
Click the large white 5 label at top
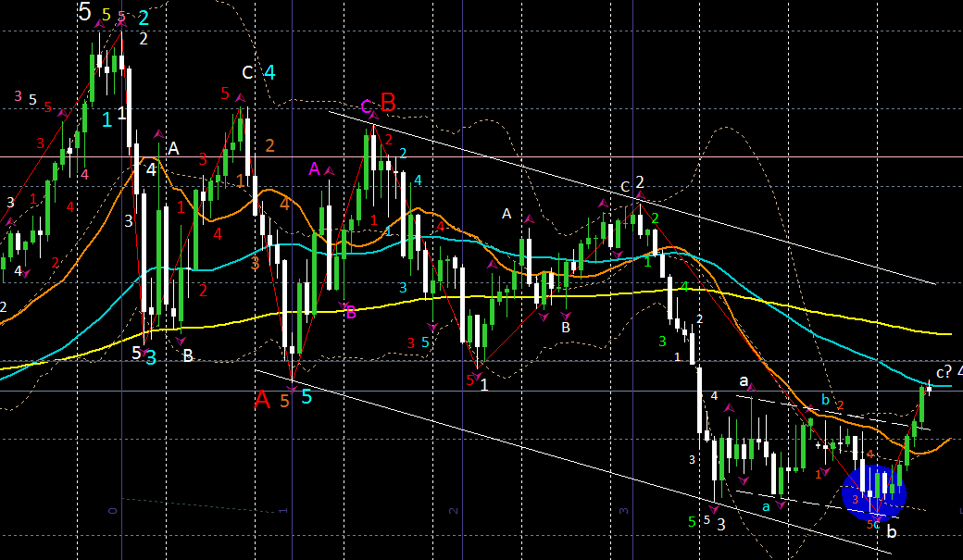pyautogui.click(x=85, y=12)
